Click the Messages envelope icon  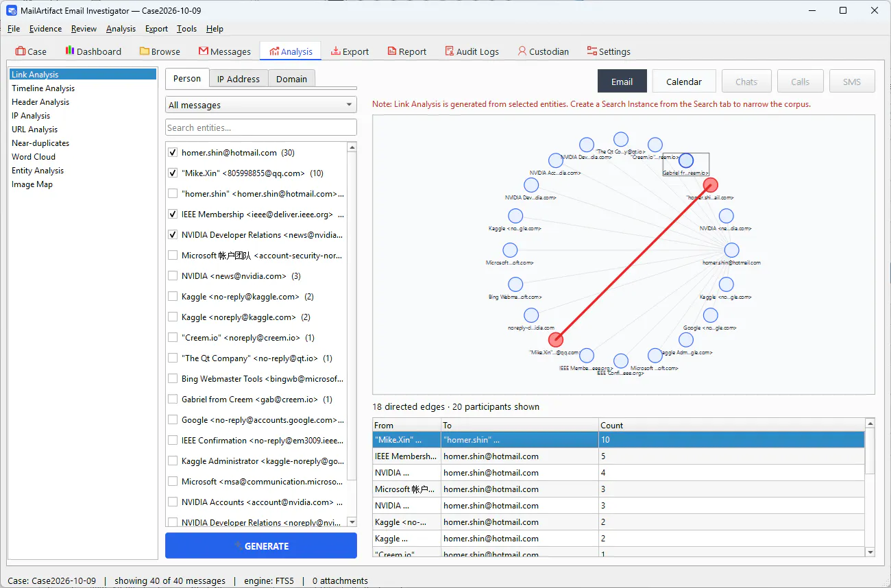[x=204, y=51]
